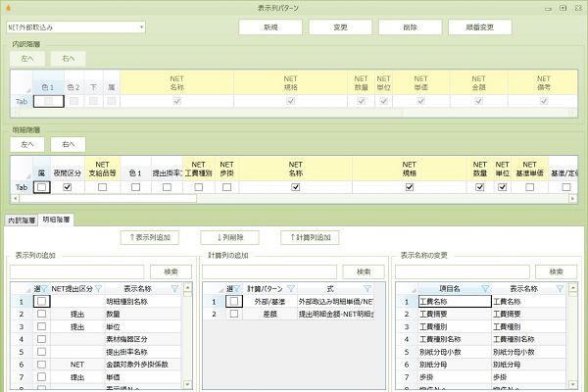
Task: Click 検索 in the 表示名称の変更 panel
Action: (x=556, y=271)
